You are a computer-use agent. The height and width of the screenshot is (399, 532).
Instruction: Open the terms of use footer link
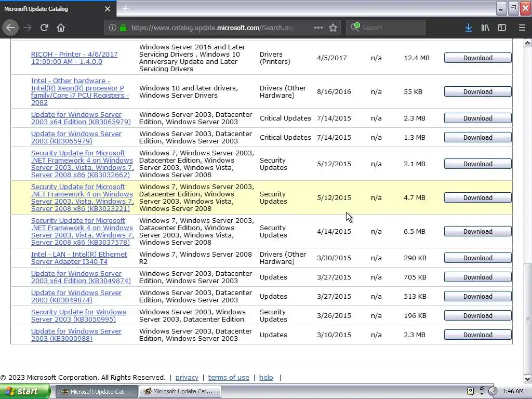click(x=229, y=377)
